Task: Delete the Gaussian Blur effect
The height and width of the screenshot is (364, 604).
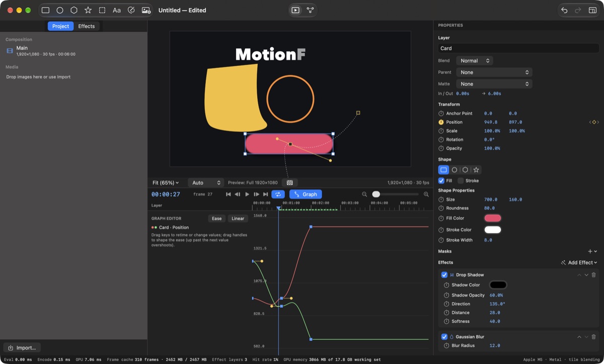Action: (x=593, y=337)
